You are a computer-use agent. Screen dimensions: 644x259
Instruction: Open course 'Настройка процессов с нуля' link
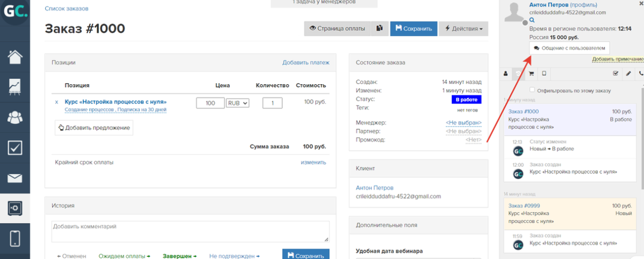click(x=115, y=101)
